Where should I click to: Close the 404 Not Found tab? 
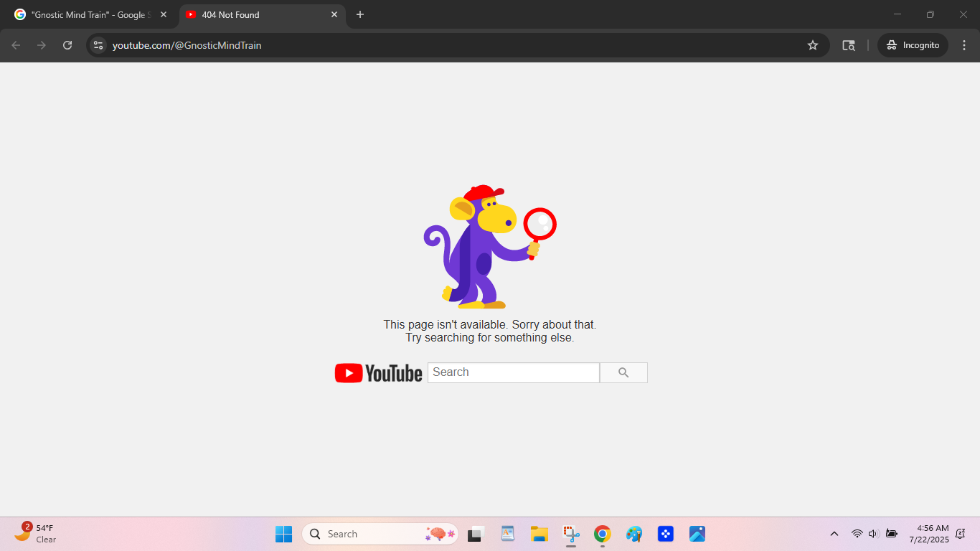click(x=334, y=14)
